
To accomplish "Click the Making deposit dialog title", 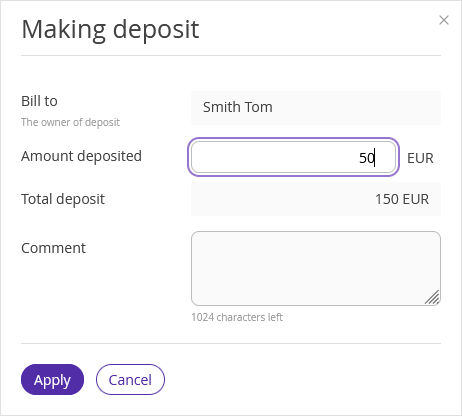I will [110, 30].
